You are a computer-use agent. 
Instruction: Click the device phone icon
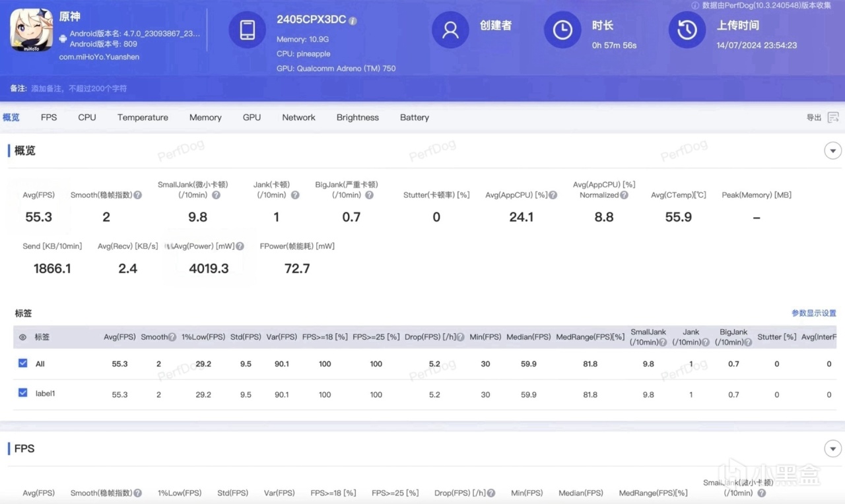tap(248, 30)
